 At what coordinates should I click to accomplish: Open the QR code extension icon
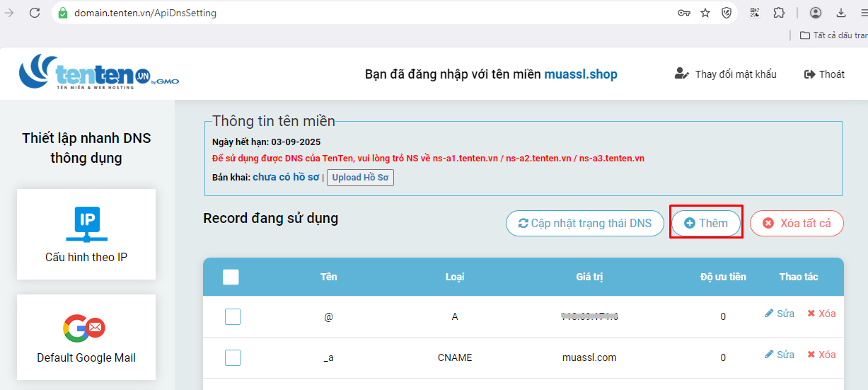pos(756,13)
